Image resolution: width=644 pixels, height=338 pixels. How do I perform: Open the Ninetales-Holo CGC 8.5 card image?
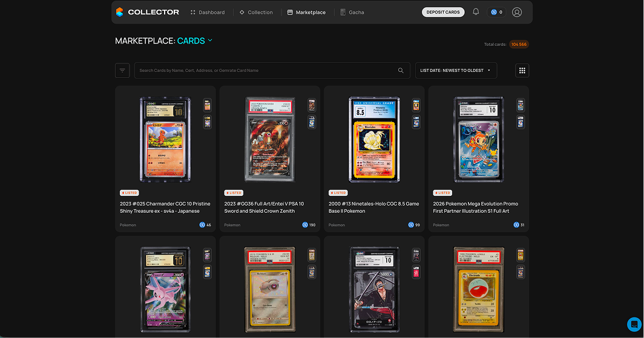(x=374, y=140)
